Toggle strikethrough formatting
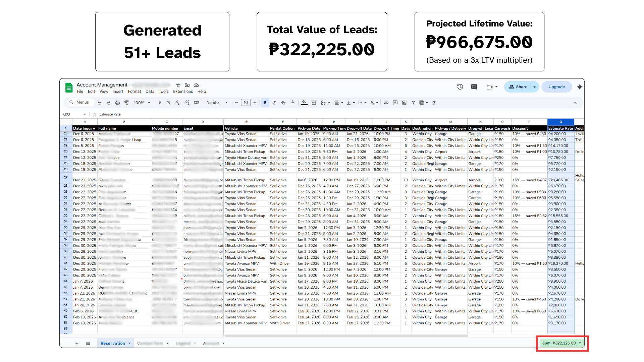This screenshot has width=644, height=362. coord(283,103)
